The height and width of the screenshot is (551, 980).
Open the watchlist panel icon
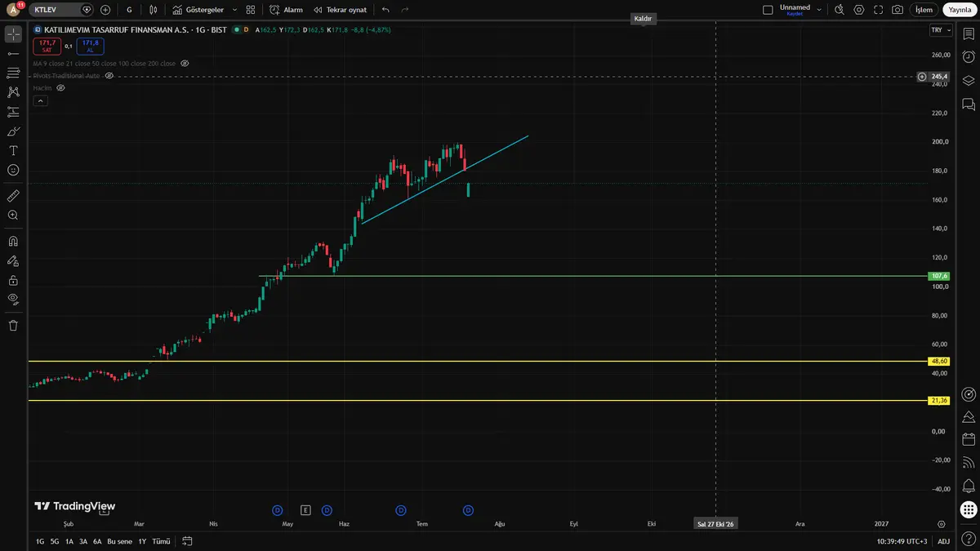969,33
